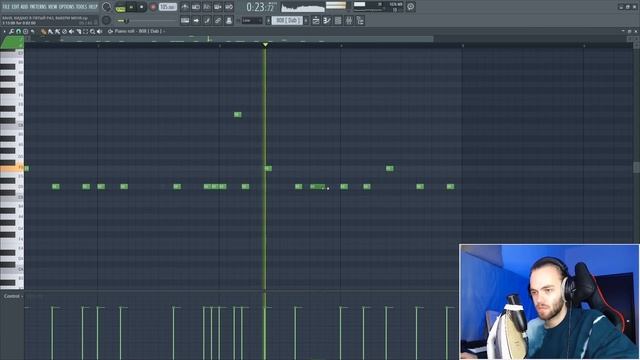Open the ADD menu
The image size is (640, 360).
point(24,7)
